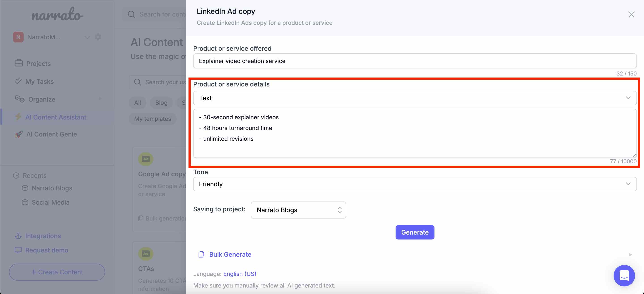The width and height of the screenshot is (644, 294).
Task: Select the Blog filter tab
Action: point(161,103)
